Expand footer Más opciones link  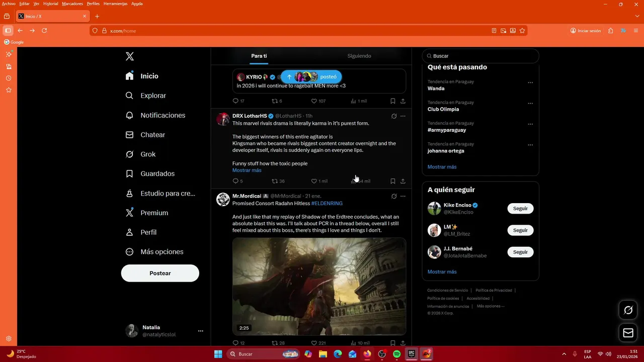491,306
